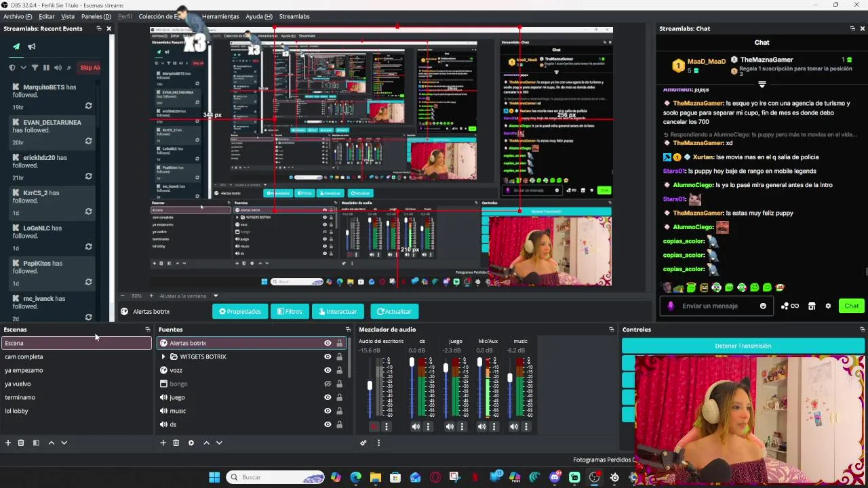This screenshot has height=488, width=868.
Task: Move scene up in Escenas toolbar
Action: [x=51, y=443]
